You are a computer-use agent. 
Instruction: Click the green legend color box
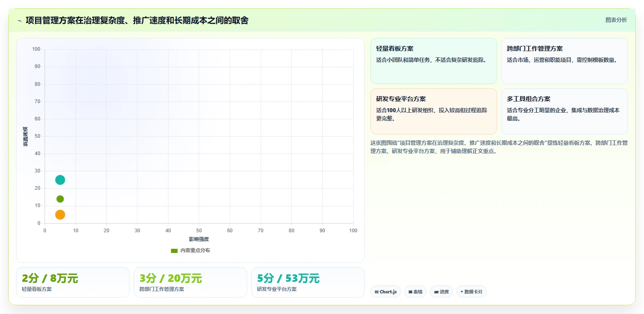[x=174, y=250]
